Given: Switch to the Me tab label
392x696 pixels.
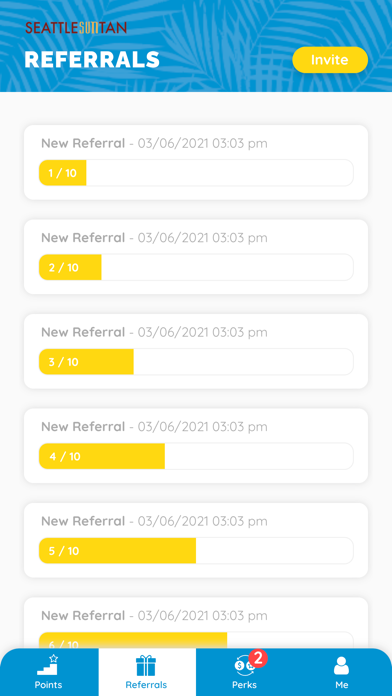Looking at the screenshot, I should 341,684.
